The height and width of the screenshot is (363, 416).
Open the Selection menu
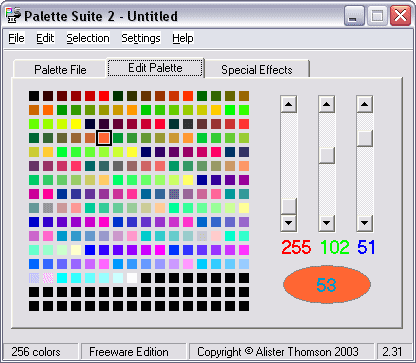88,38
